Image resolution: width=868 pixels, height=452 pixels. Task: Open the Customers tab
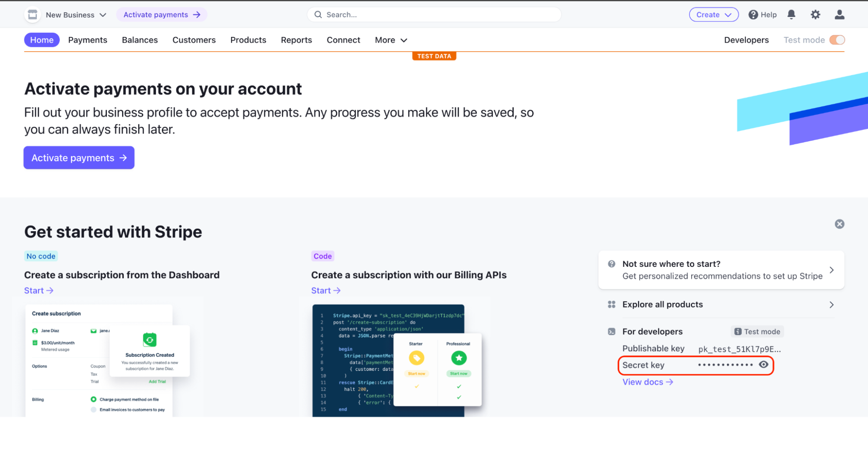[x=194, y=40]
